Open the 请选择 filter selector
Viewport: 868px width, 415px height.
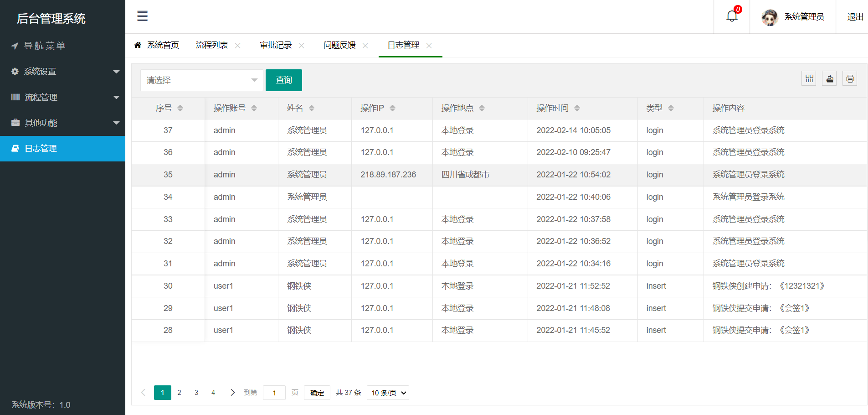[x=201, y=80]
